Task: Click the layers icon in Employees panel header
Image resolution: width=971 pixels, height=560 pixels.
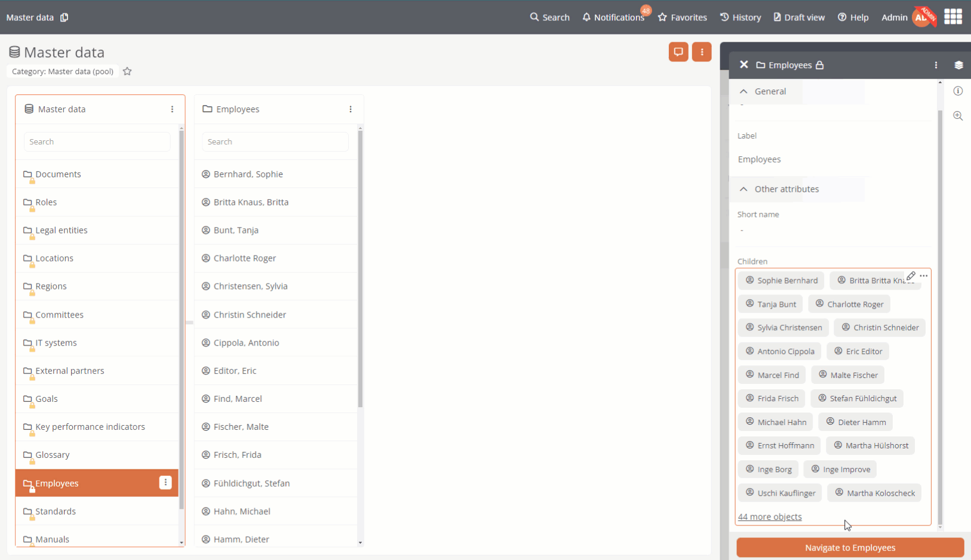Action: pyautogui.click(x=958, y=65)
